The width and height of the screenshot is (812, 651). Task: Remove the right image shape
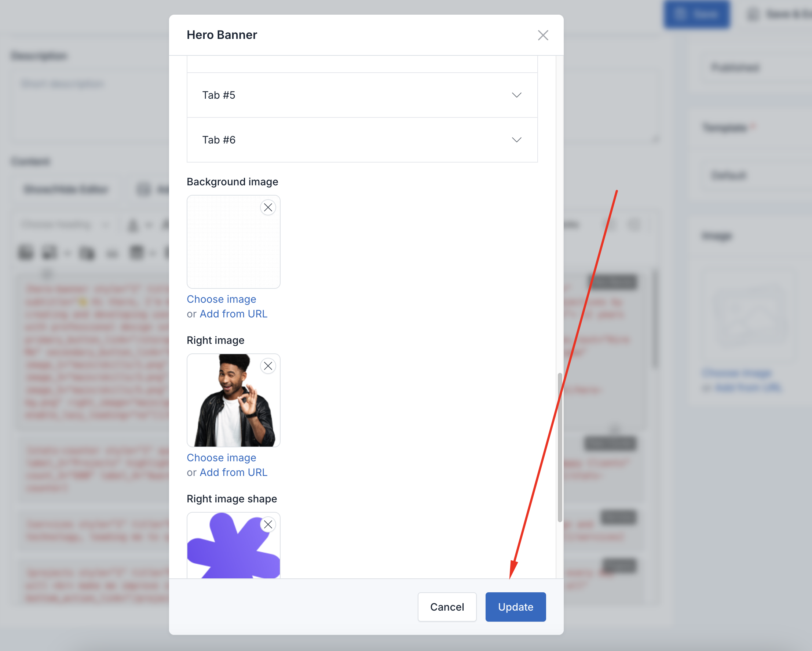click(x=268, y=524)
